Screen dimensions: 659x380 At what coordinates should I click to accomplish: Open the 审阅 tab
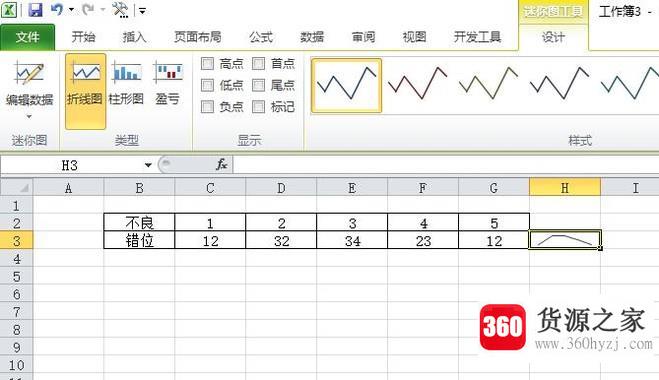click(x=364, y=37)
